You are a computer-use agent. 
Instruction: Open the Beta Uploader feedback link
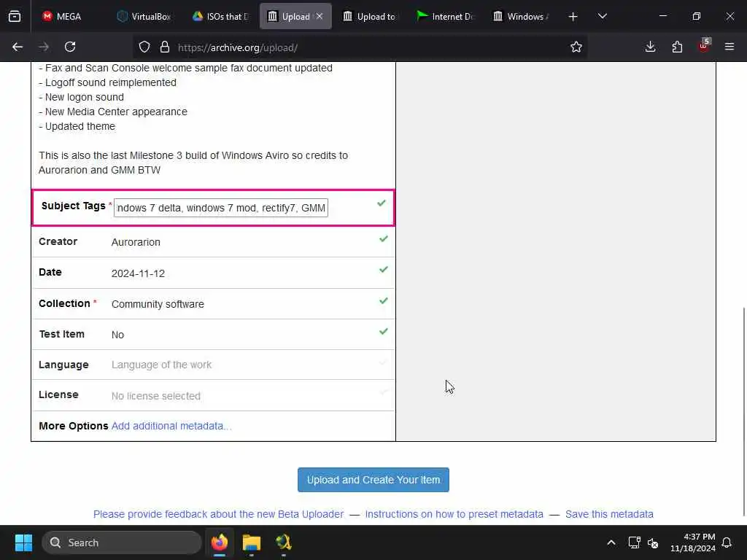(x=218, y=514)
